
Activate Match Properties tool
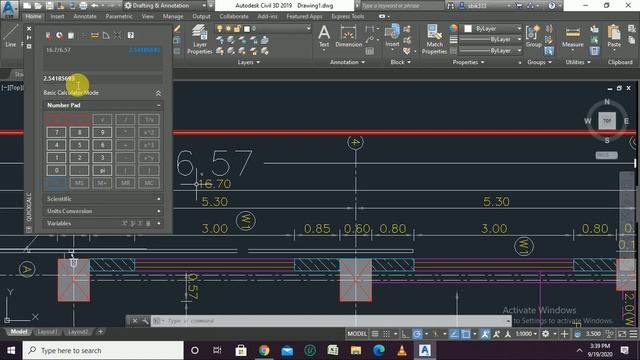click(x=434, y=40)
